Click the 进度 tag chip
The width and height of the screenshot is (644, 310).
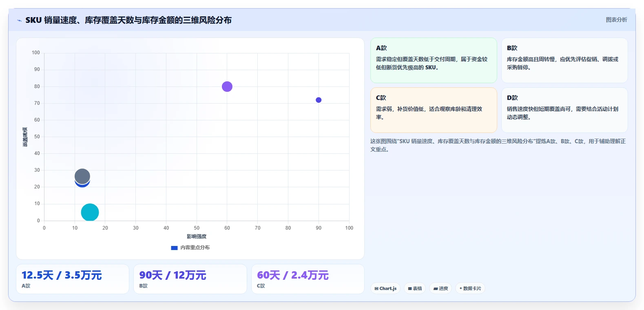coord(440,288)
